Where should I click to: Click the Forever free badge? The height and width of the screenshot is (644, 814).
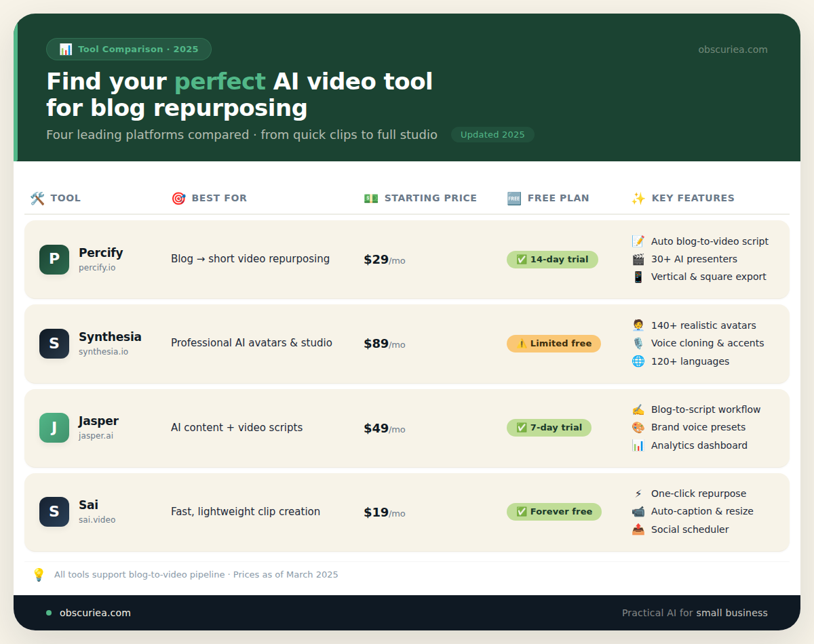554,512
